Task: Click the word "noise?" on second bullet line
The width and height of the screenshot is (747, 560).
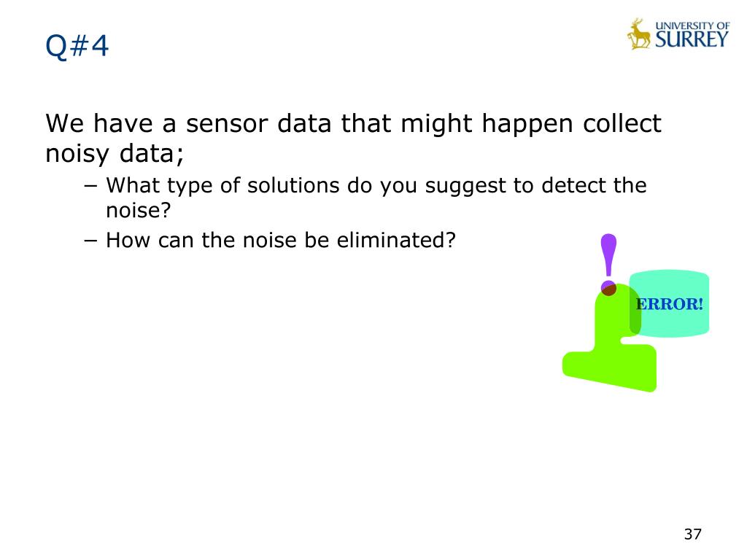Action: 138,210
